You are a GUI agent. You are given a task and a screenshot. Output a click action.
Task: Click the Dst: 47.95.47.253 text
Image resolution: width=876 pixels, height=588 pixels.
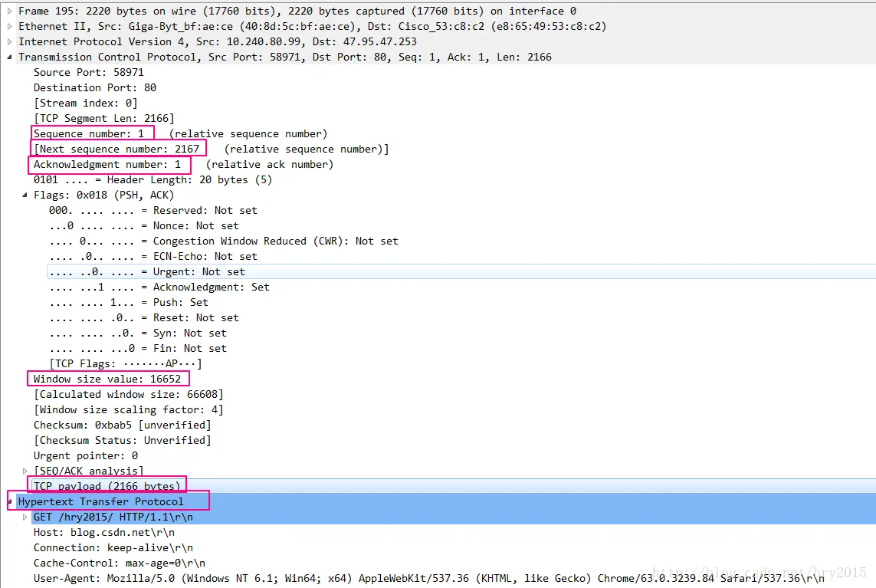pos(364,42)
